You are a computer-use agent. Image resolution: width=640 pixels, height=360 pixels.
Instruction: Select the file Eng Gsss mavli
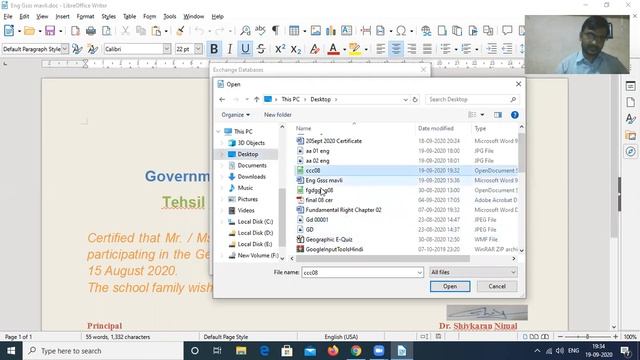[324, 180]
